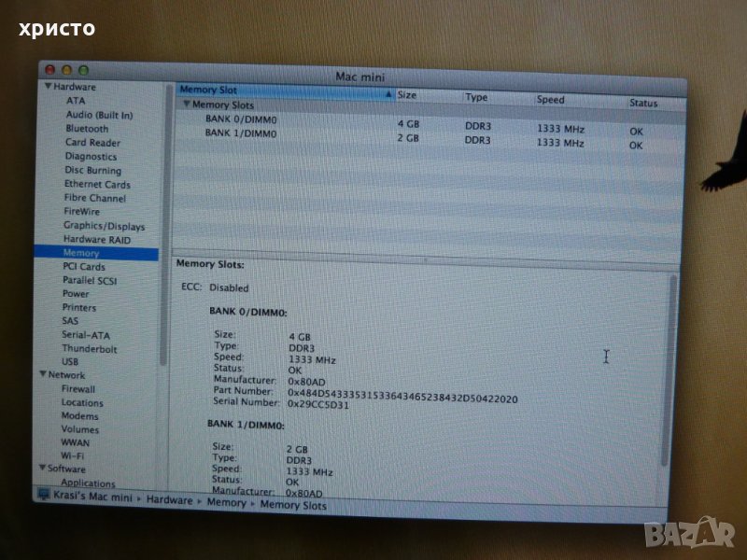The image size is (747, 560).
Task: Sort by the Size column header
Action: (x=408, y=96)
